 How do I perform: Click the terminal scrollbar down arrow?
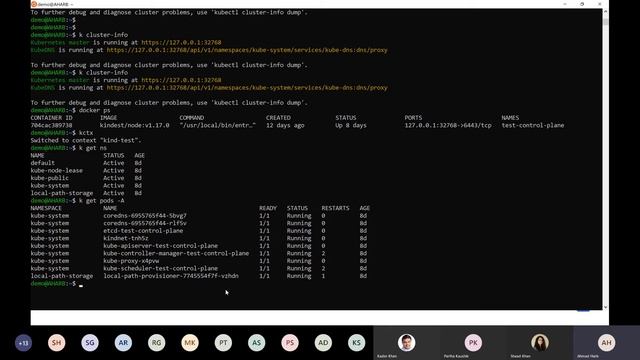pos(605,307)
